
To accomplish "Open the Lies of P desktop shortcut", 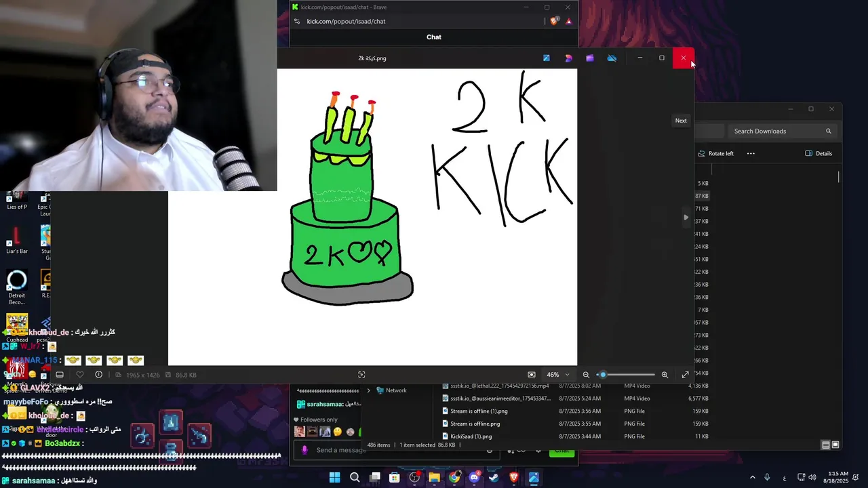I will click(17, 201).
